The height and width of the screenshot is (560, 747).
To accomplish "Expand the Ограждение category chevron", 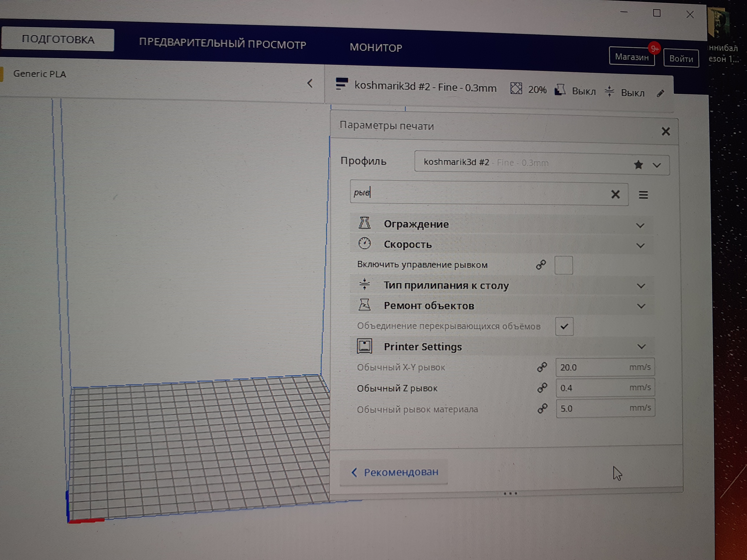I will [x=640, y=225].
